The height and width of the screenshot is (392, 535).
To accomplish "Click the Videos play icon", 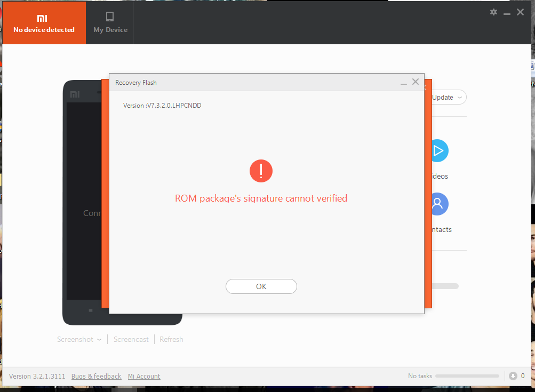I will point(438,151).
